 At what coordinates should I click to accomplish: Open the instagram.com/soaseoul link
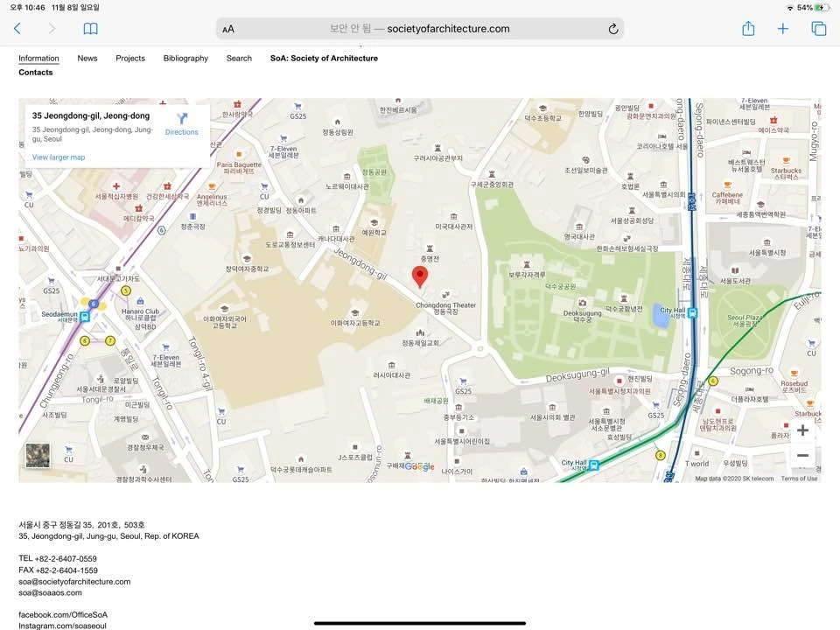point(62,626)
